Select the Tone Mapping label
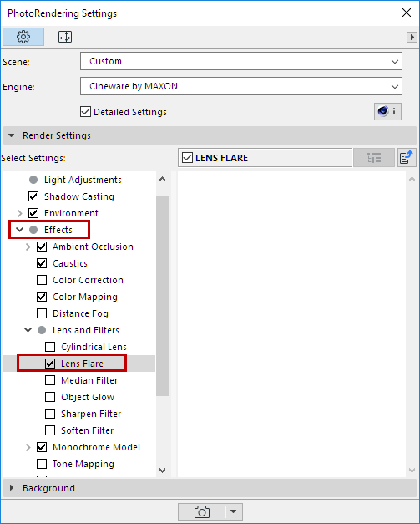Viewport: 420px width, 524px height. click(x=83, y=464)
